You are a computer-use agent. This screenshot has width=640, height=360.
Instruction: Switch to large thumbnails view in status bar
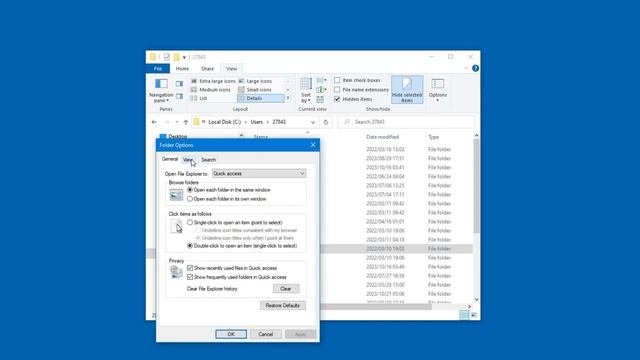tap(474, 315)
